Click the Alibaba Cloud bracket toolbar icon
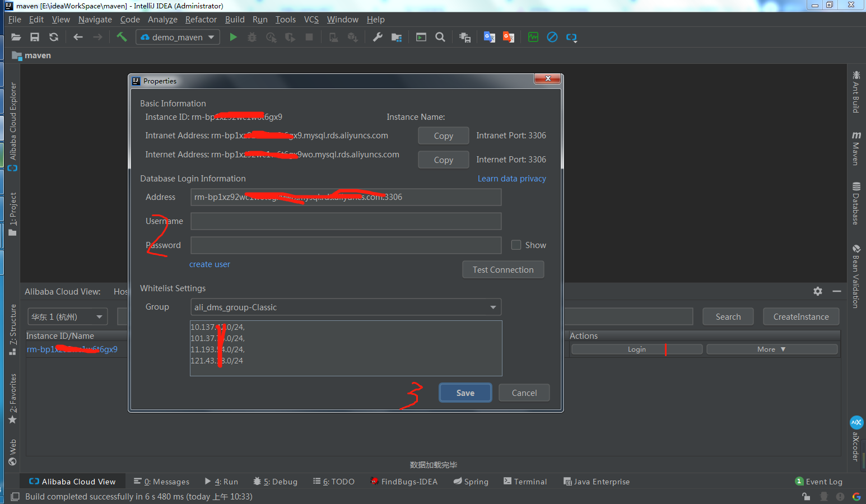Screen dimensions: 866x504 pos(571,38)
